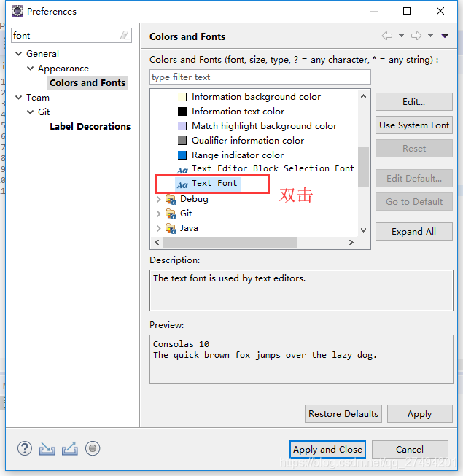Select Colors and Fonts in left tree

point(87,83)
